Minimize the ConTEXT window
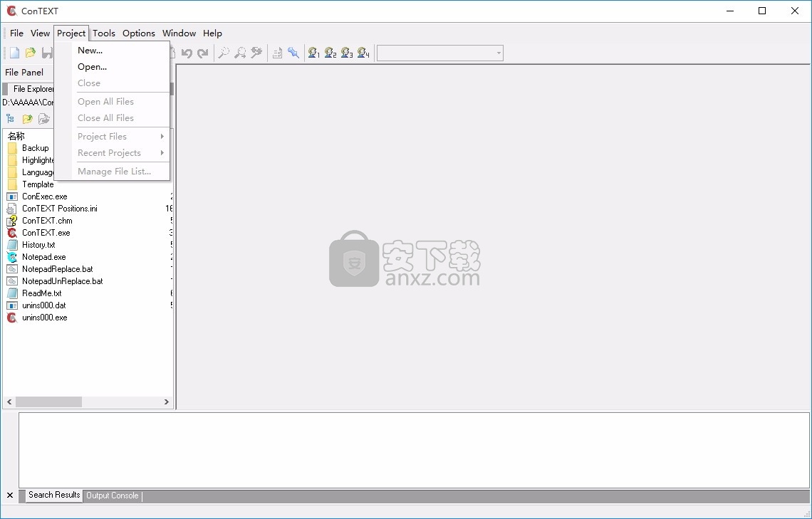812x519 pixels. (x=730, y=11)
